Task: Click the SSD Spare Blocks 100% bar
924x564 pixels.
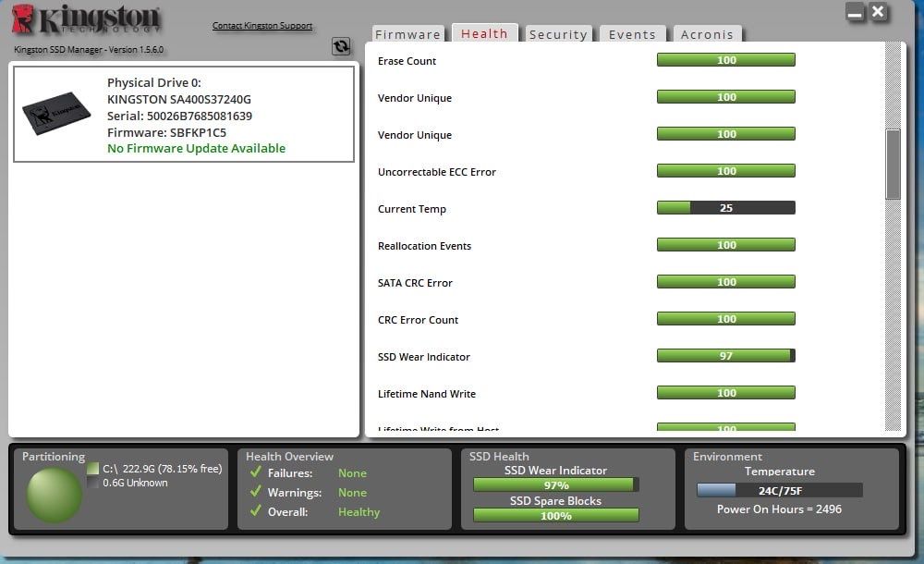Action: 555,516
